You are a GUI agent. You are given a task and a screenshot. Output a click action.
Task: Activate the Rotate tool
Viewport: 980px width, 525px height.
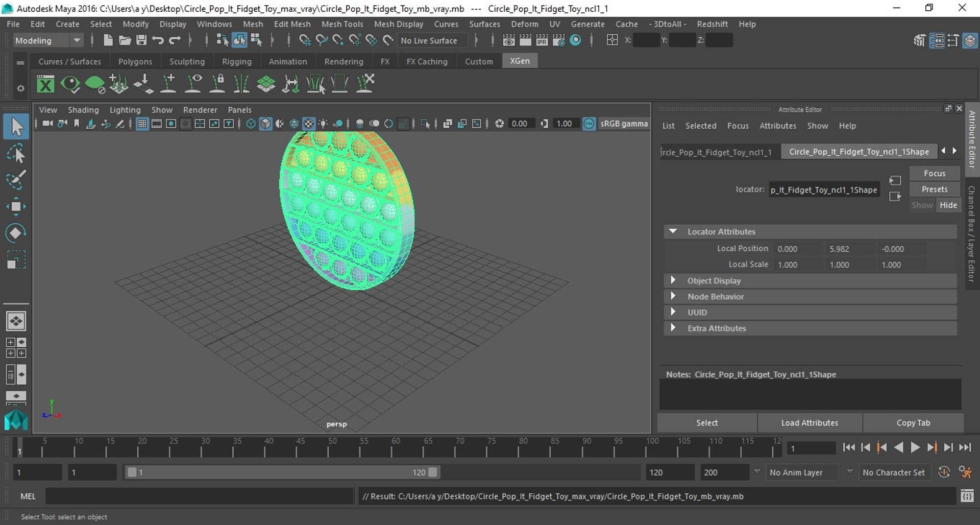[16, 233]
